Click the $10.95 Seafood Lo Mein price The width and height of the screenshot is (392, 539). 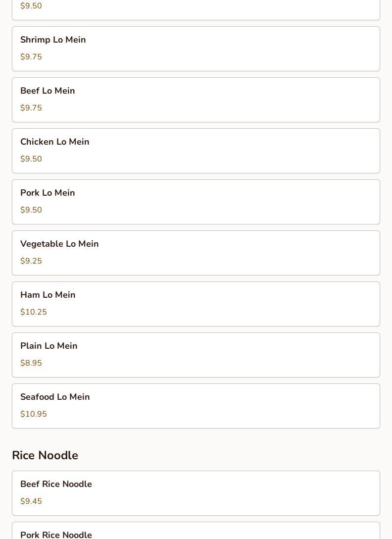pos(34,414)
